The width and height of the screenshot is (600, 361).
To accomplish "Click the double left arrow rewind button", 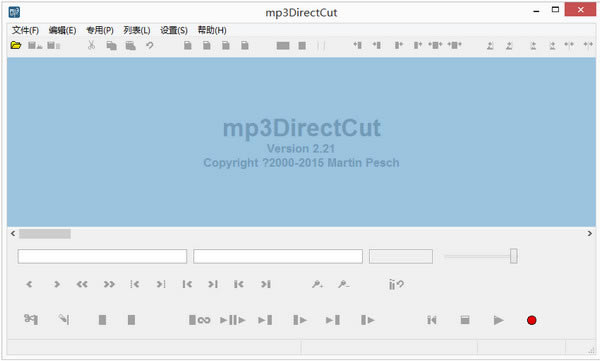I will click(82, 284).
